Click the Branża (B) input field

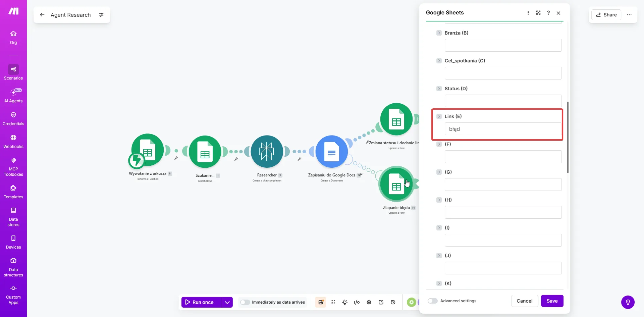pyautogui.click(x=503, y=45)
